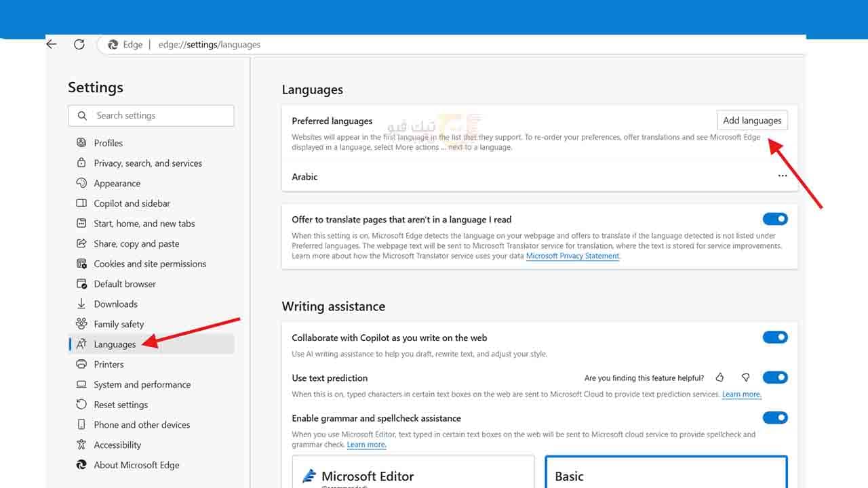Screen dimensions: 868x488
Task: Click the magnifier icon in Search settings
Action: [82, 116]
